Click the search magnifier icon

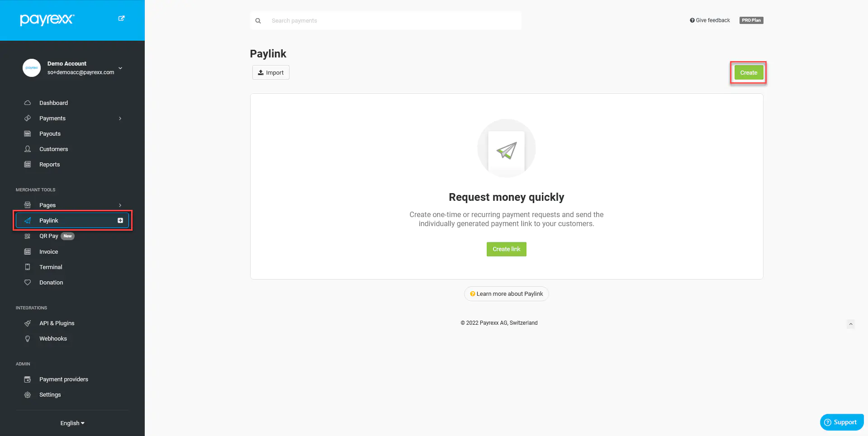click(x=258, y=21)
